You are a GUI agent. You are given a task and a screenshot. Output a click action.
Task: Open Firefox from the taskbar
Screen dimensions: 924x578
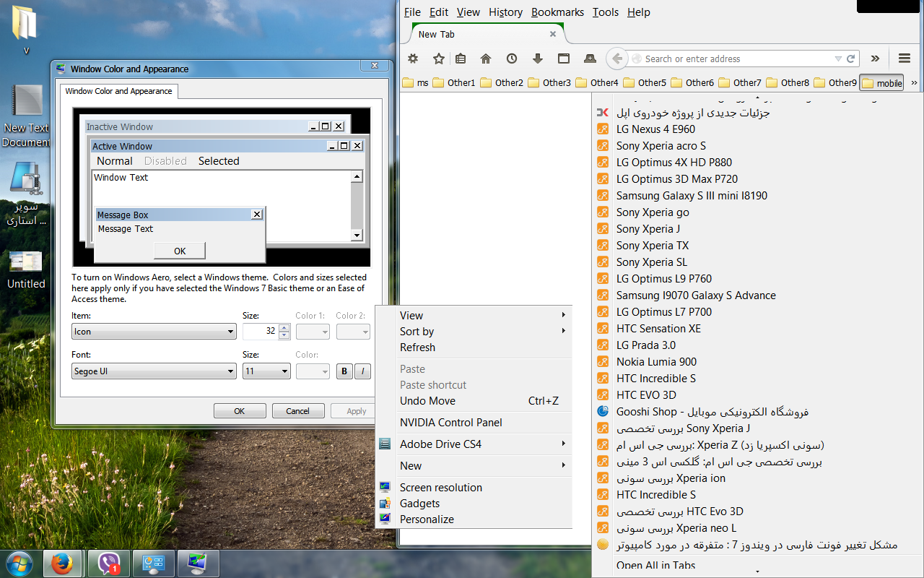tap(64, 564)
